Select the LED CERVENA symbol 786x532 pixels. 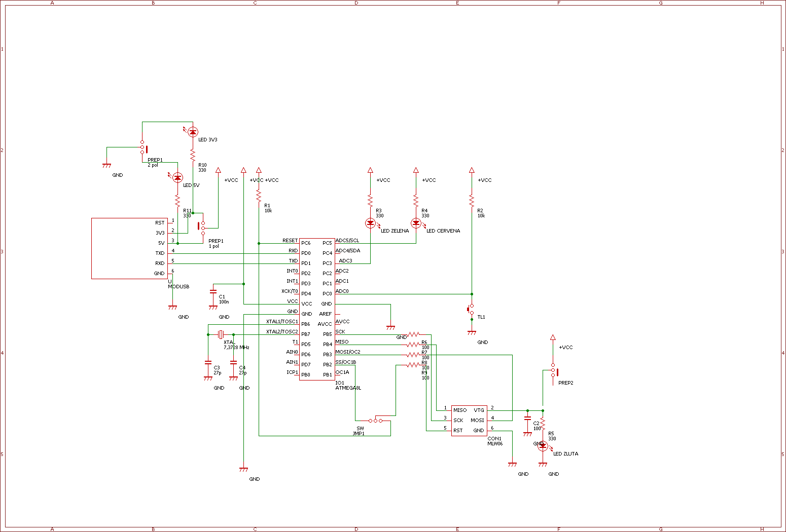tap(416, 223)
